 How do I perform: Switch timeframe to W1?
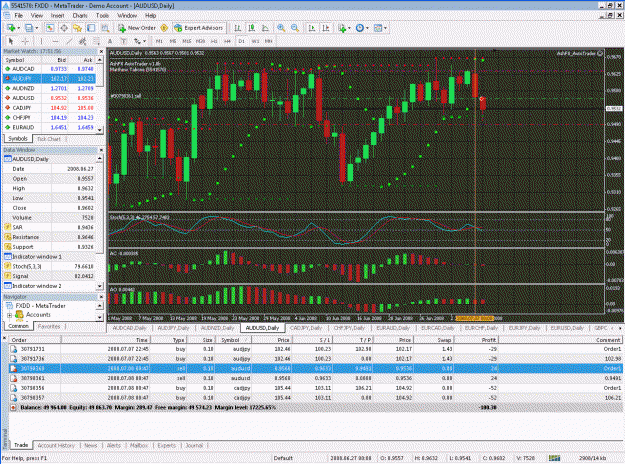pos(255,41)
